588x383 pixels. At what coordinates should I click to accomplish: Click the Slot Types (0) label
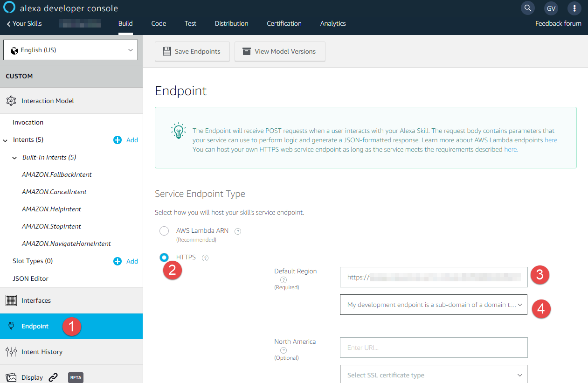tap(33, 261)
